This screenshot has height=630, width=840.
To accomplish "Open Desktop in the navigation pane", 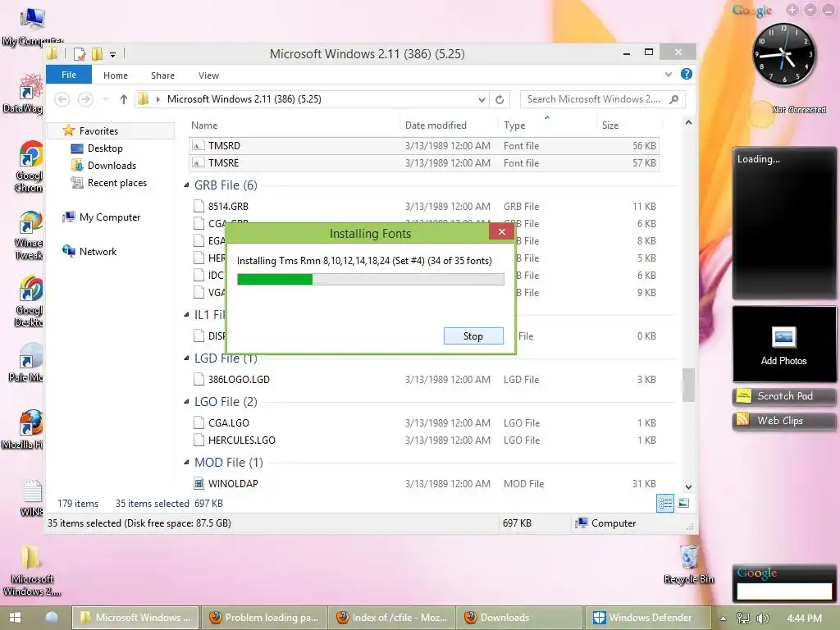I will 105,148.
